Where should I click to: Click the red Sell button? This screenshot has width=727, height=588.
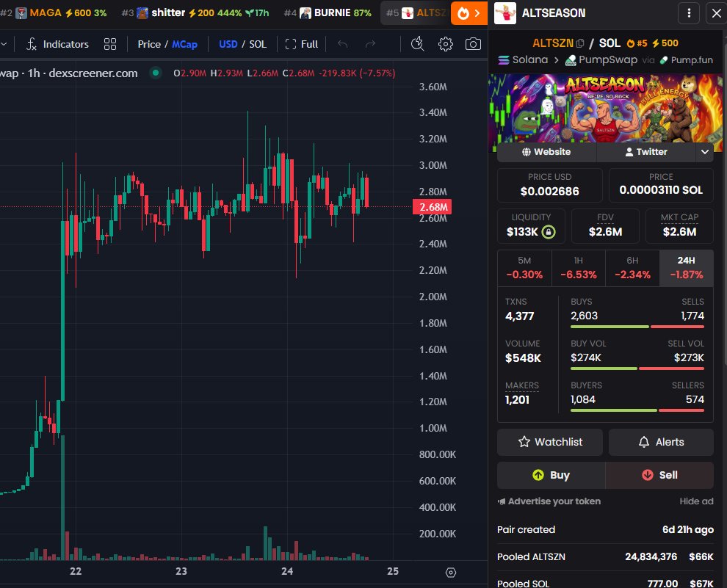[659, 475]
